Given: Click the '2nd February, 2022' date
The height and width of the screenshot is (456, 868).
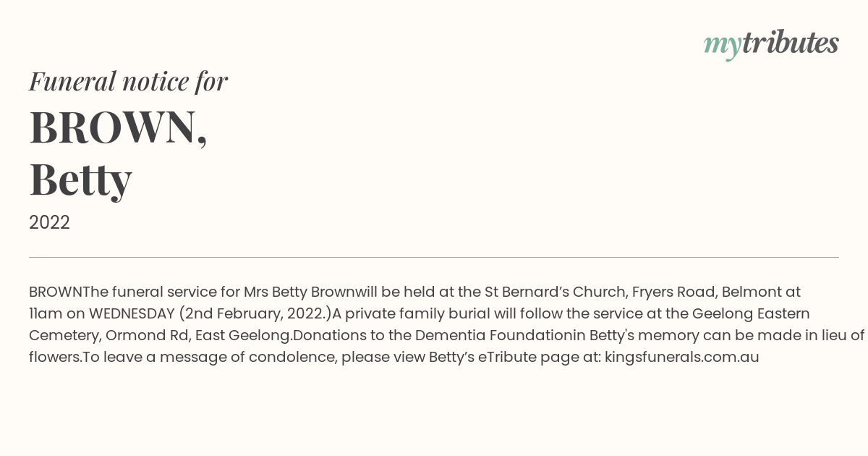Looking at the screenshot, I should click(x=255, y=313).
